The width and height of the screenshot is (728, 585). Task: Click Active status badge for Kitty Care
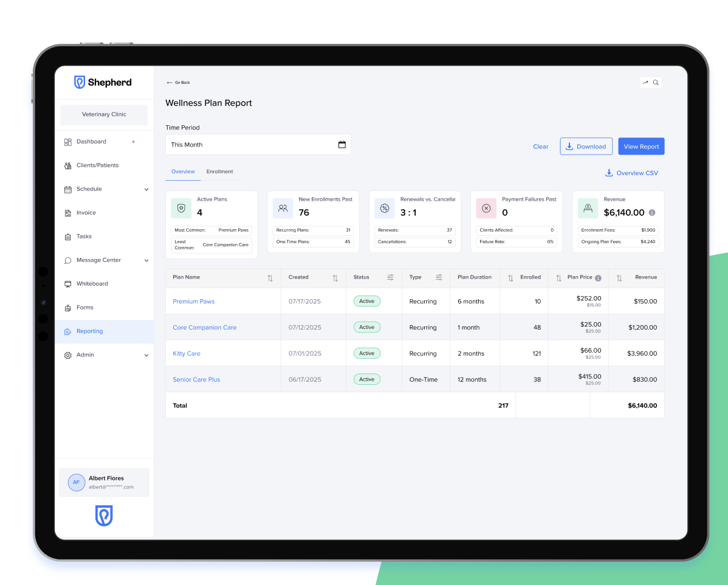coord(367,353)
